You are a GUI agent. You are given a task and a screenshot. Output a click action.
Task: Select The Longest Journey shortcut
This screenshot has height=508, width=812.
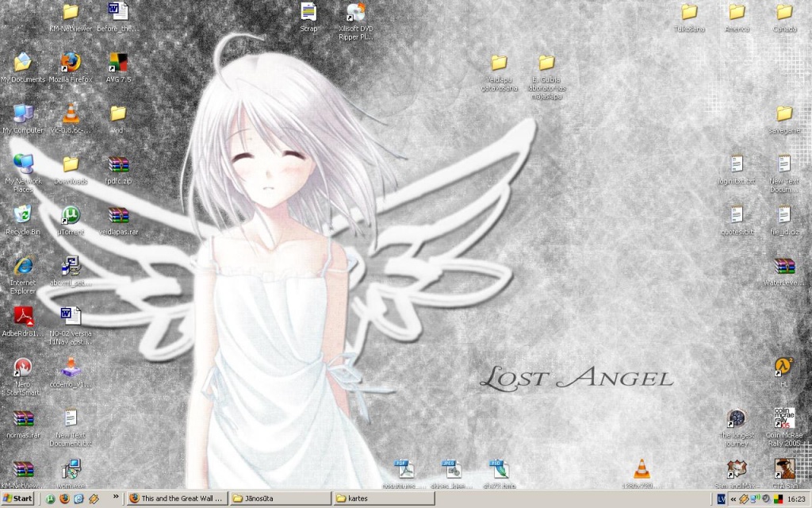click(737, 427)
